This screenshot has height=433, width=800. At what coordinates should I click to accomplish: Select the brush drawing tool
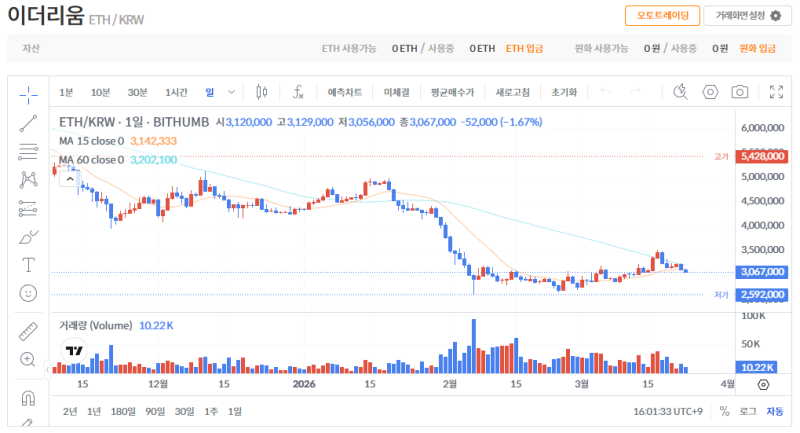[x=29, y=237]
